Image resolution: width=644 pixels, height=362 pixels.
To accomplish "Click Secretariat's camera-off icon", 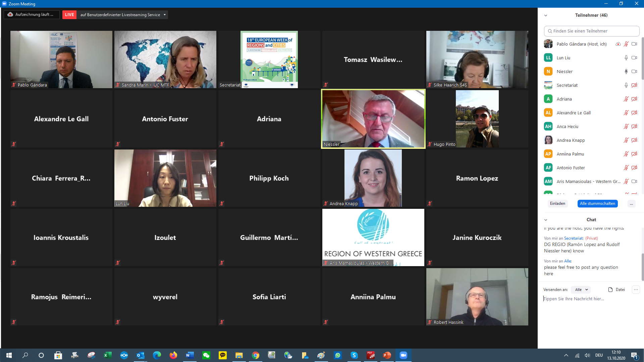I will [634, 85].
